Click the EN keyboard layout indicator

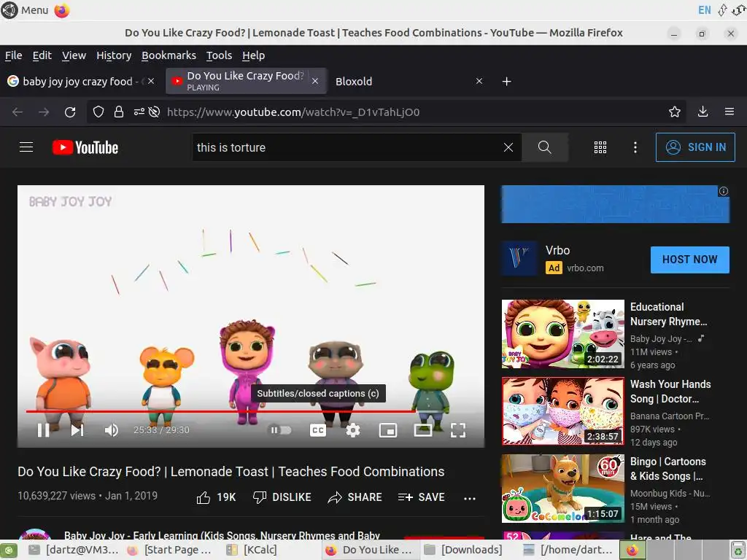coord(704,10)
